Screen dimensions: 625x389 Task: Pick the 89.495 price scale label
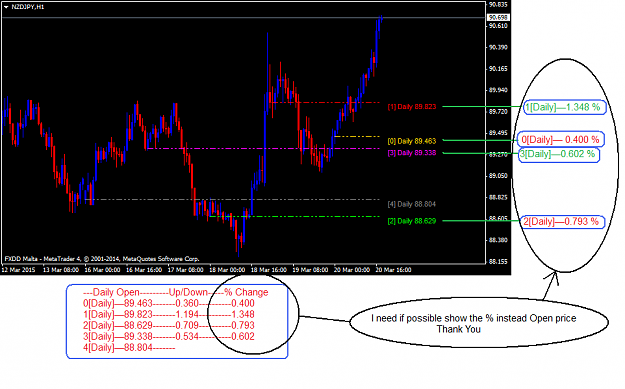[498, 133]
